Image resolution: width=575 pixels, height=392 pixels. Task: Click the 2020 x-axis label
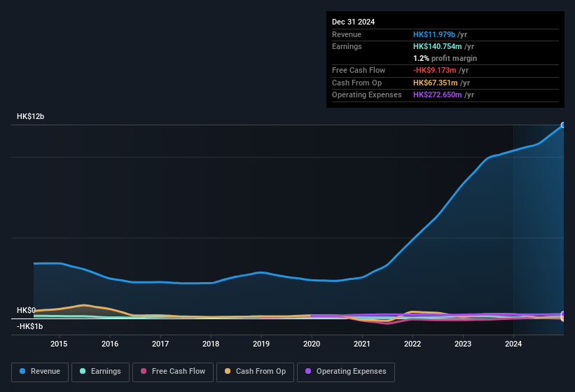pos(312,344)
